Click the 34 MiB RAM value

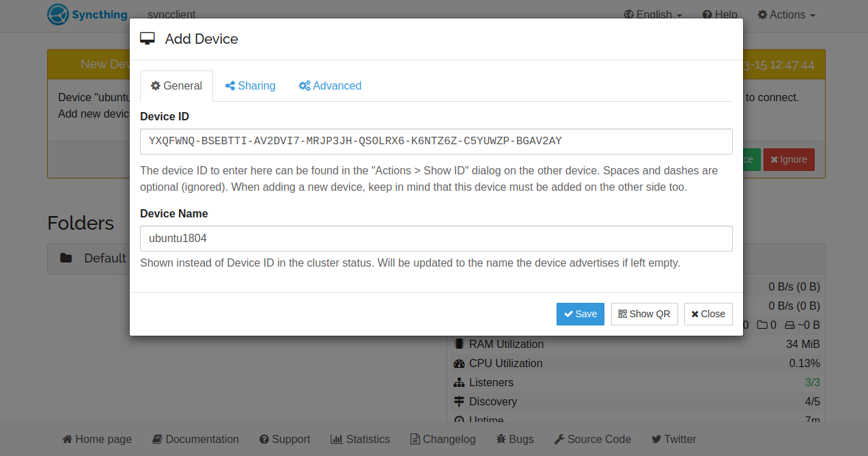(x=803, y=345)
